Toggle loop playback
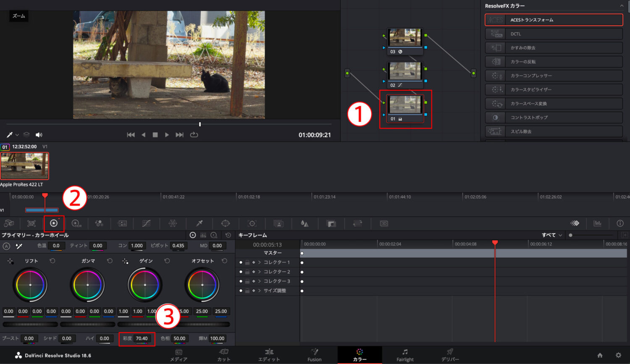This screenshot has width=630, height=364. pos(194,135)
